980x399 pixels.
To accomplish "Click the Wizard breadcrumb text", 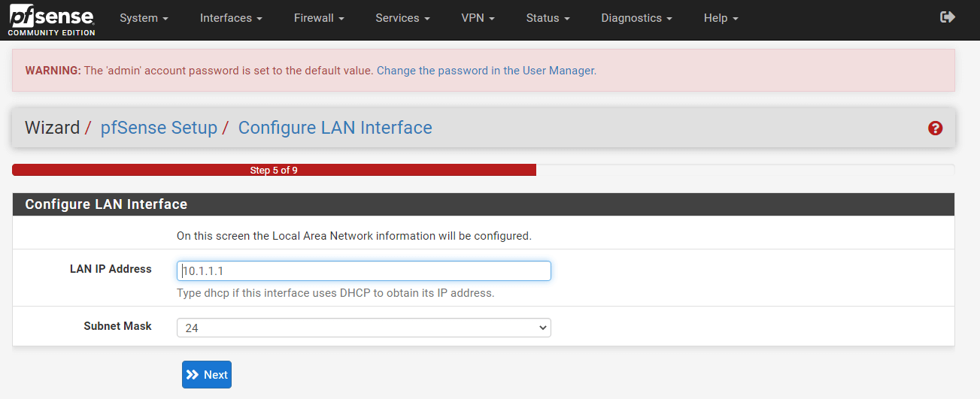I will (x=52, y=128).
